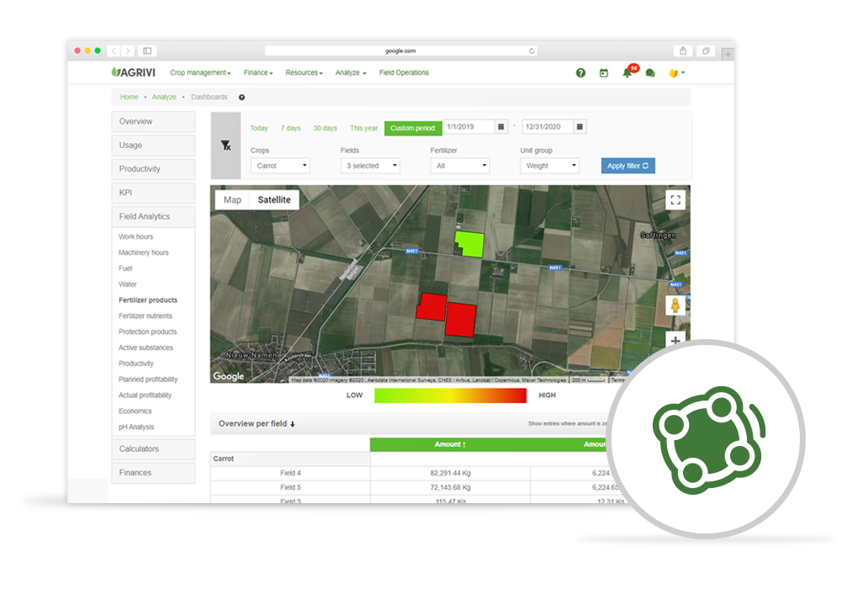This screenshot has width=868, height=589.
Task: Click the dashboard info icon in breadcrumb
Action: pyautogui.click(x=241, y=98)
